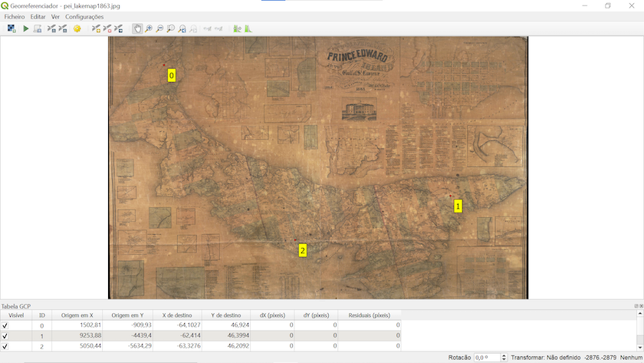The height and width of the screenshot is (363, 644).
Task: Open the Configurações menu
Action: tap(84, 16)
